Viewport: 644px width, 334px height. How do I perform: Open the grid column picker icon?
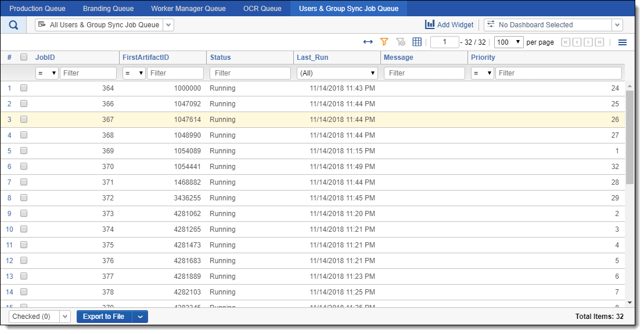pos(417,42)
